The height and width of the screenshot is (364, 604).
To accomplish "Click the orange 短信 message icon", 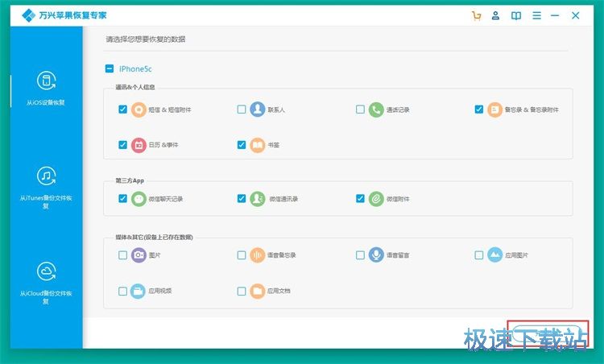I will click(x=139, y=110).
